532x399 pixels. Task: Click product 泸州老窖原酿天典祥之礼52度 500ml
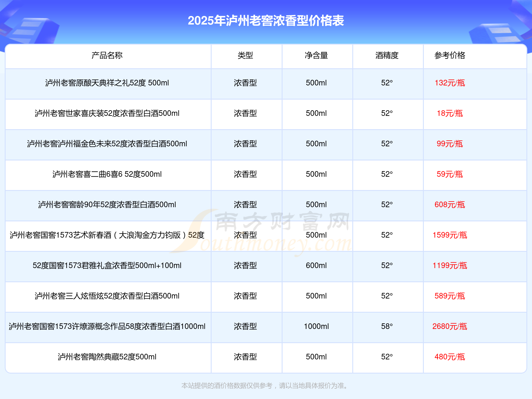point(107,83)
